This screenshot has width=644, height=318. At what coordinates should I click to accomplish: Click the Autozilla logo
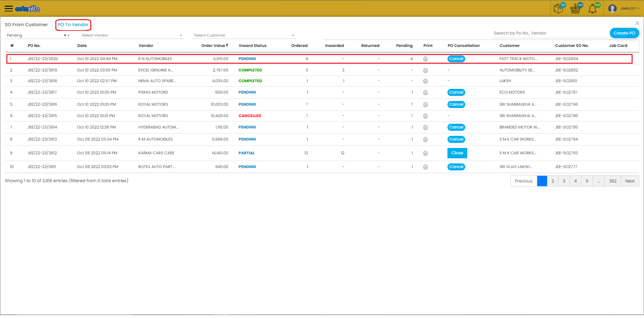28,8
